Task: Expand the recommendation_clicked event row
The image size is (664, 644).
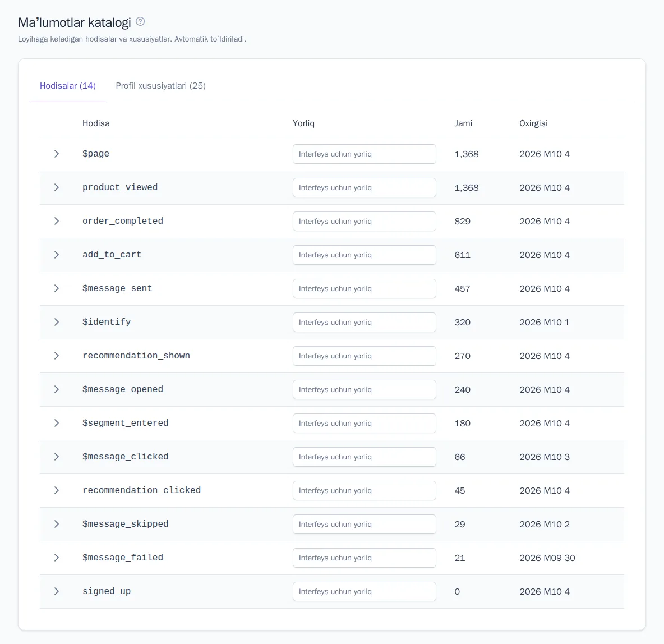Action: 56,490
